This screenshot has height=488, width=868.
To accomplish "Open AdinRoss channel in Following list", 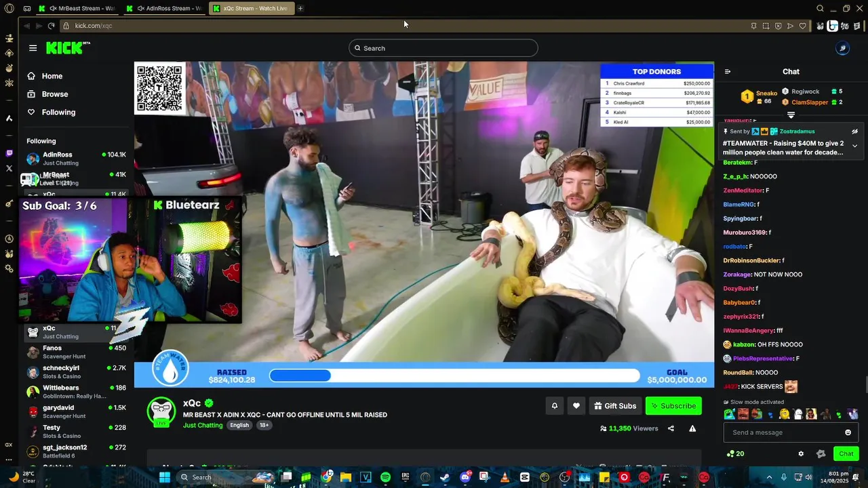I will pyautogui.click(x=77, y=159).
